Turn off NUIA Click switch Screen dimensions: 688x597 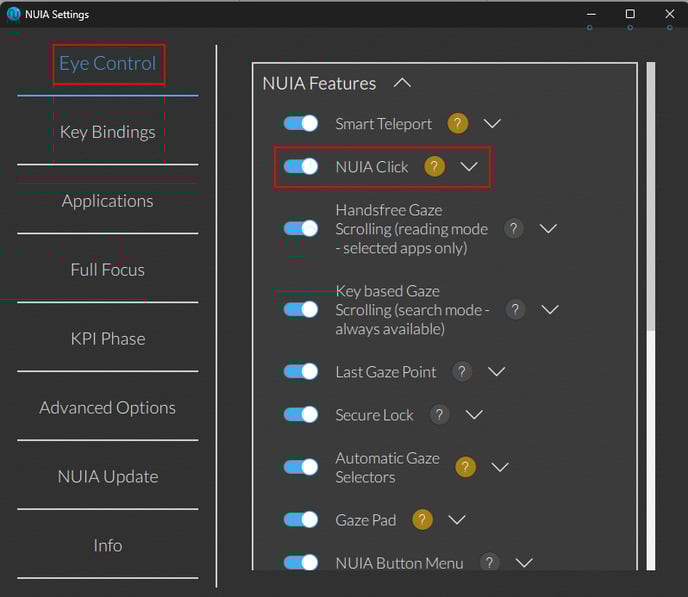pyautogui.click(x=301, y=167)
